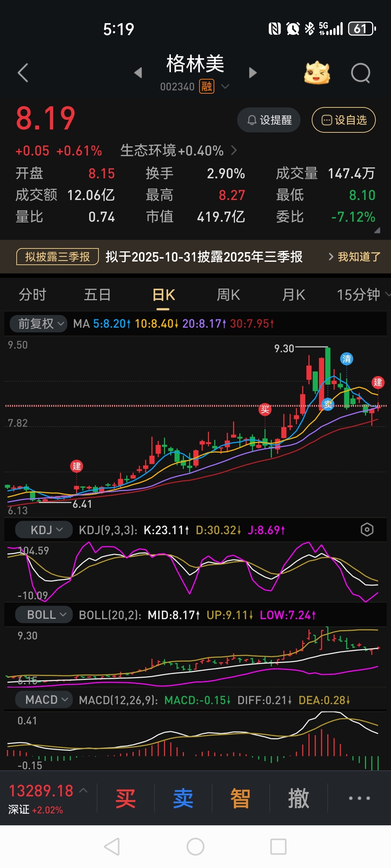Tap 拟披露三季报 tag
The width and height of the screenshot is (391, 868).
click(58, 257)
